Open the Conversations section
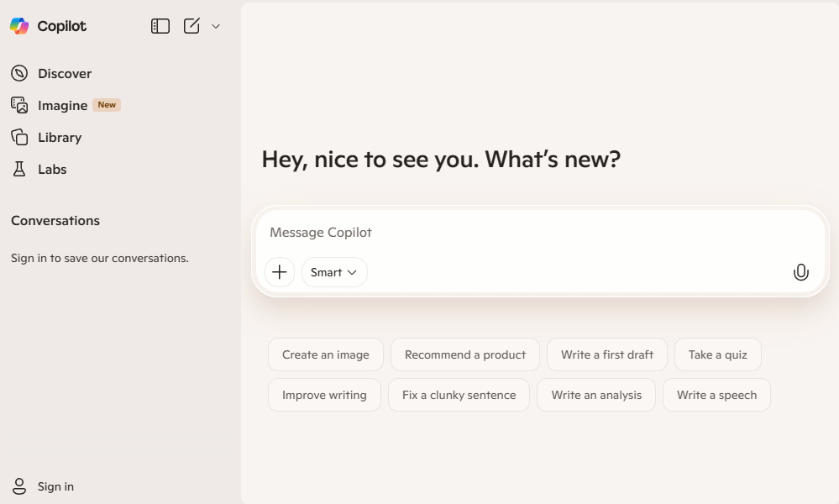 (x=55, y=220)
